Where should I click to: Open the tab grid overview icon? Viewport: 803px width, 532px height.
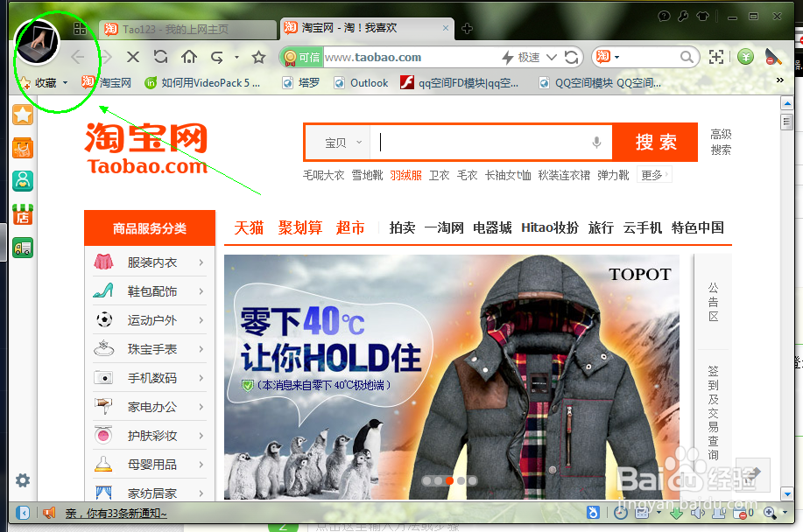[x=80, y=29]
